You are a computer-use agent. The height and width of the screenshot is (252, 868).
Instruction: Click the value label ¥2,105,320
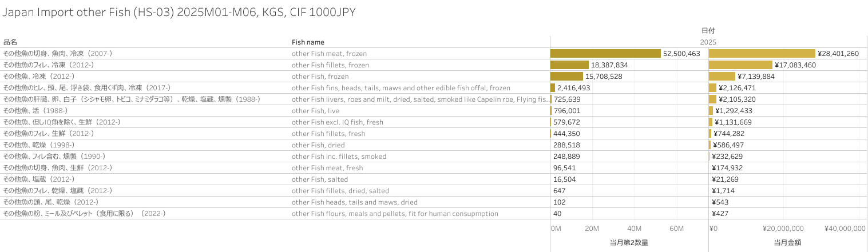(x=735, y=99)
